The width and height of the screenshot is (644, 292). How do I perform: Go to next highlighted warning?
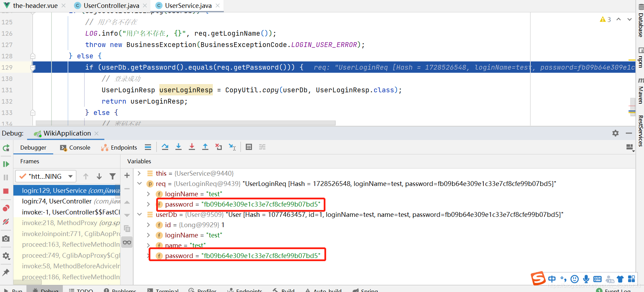pyautogui.click(x=629, y=19)
